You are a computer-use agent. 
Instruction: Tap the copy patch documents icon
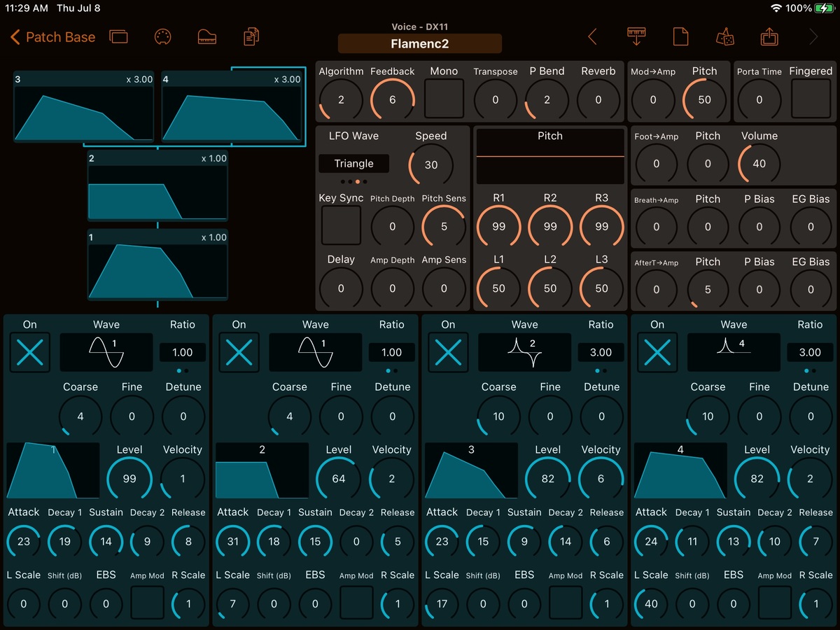pyautogui.click(x=251, y=37)
